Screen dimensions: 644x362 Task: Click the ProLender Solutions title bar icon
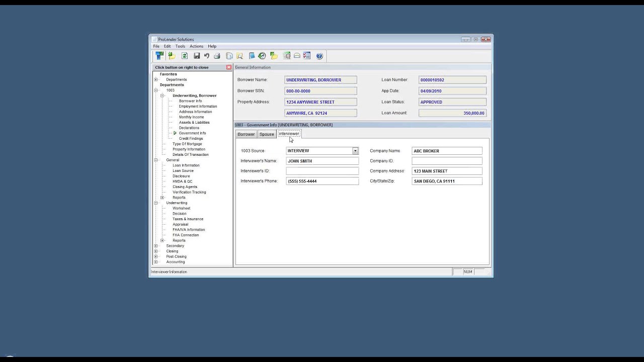coord(154,39)
